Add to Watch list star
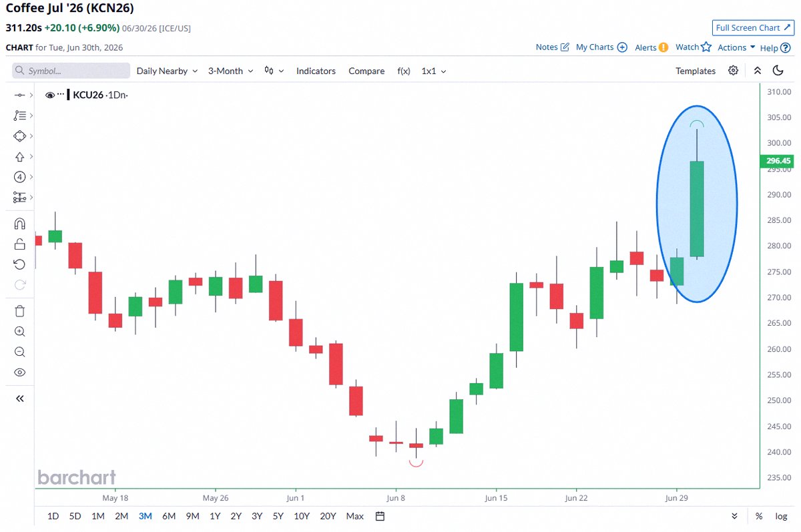This screenshot has width=801, height=532. pyautogui.click(x=694, y=47)
